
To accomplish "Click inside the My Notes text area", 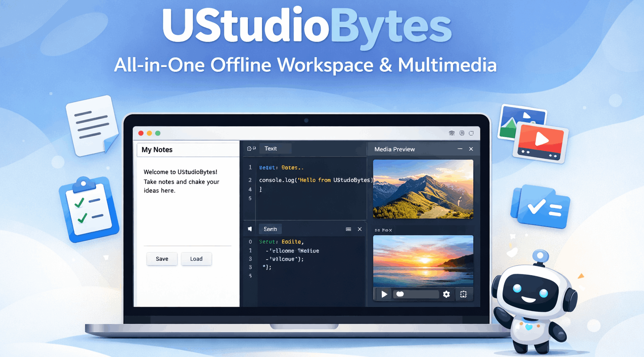I will [187, 201].
